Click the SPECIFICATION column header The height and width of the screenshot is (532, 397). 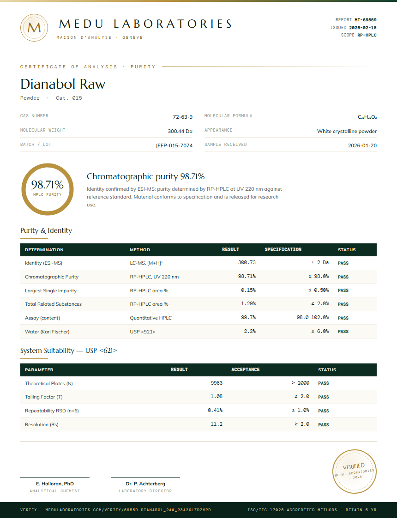pos(283,249)
